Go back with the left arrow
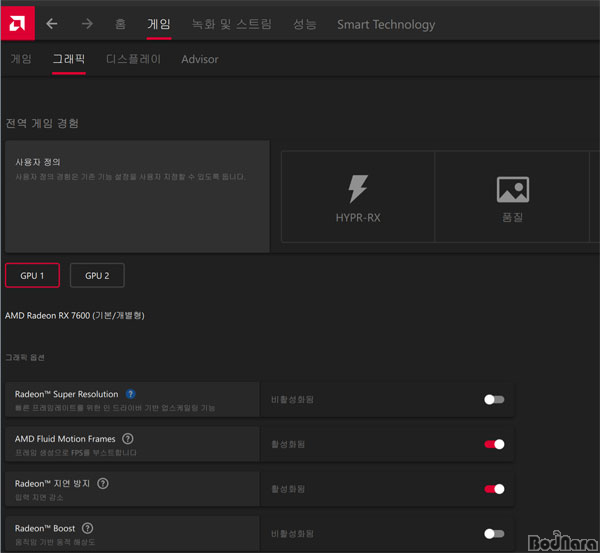 click(52, 24)
